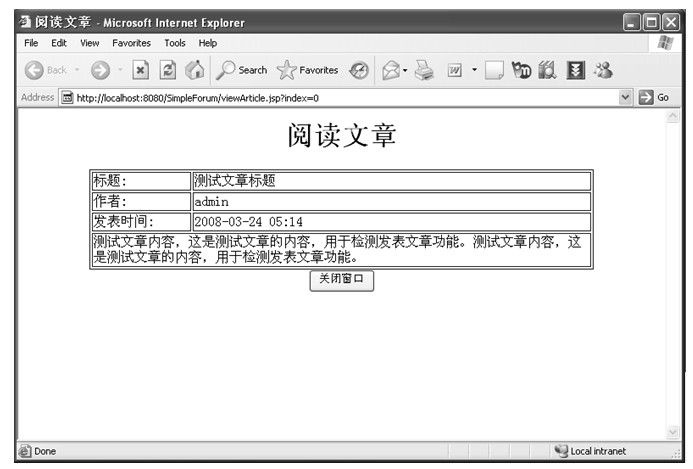Refresh the page with Refresh icon
This screenshot has height=469, width=693.
(168, 70)
